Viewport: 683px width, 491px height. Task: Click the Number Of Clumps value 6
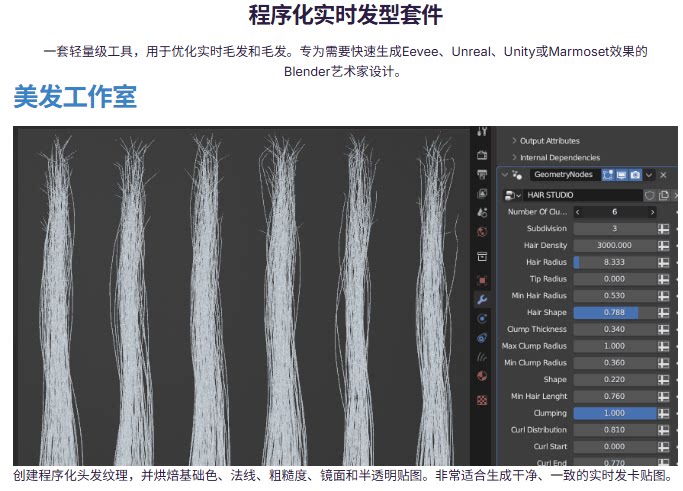point(615,212)
